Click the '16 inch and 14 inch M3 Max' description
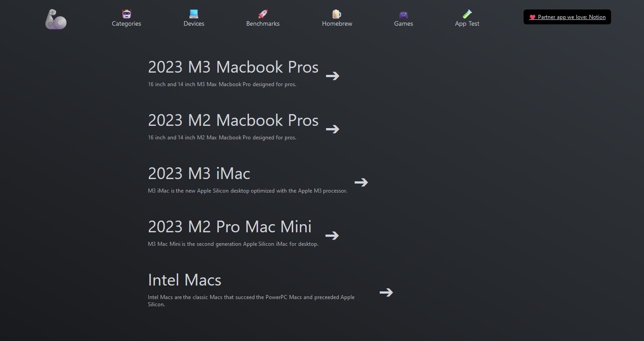 222,84
